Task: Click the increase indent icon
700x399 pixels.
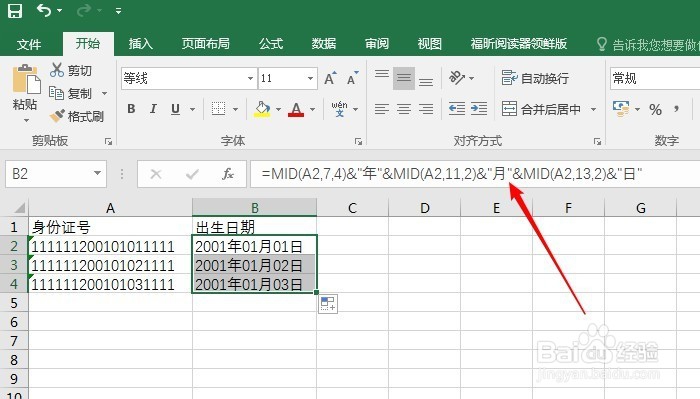Action: point(479,108)
